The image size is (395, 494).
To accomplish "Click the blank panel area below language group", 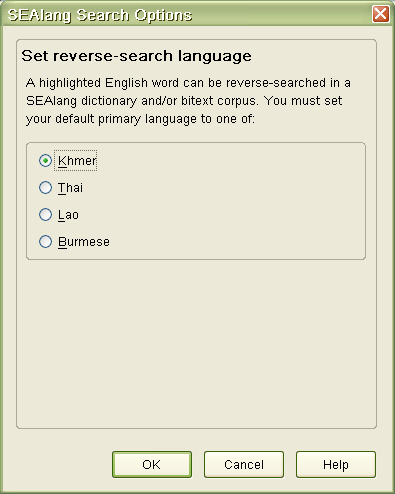I will (196, 343).
